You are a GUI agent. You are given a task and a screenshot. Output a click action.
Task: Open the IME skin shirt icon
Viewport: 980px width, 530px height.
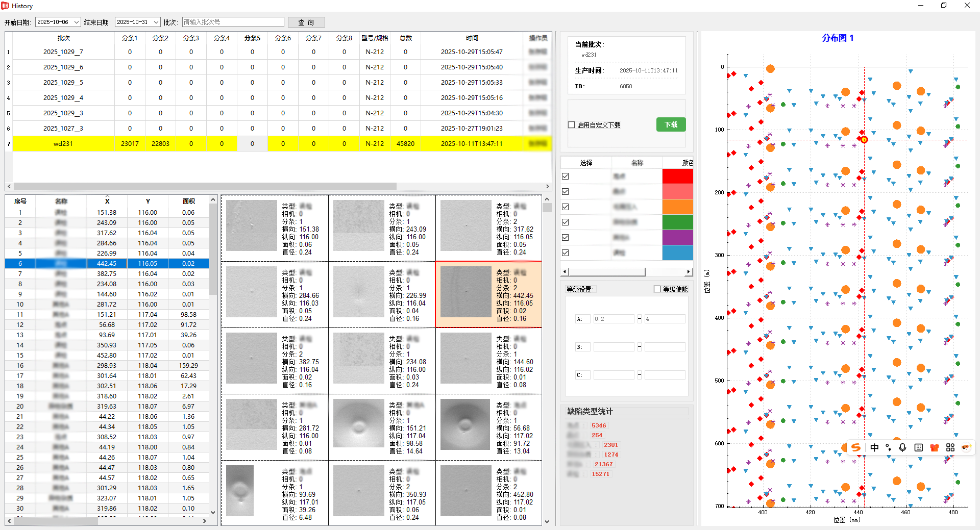point(934,447)
